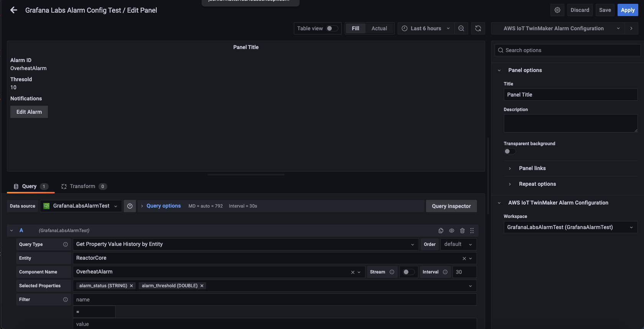Expand the Panel links section
Image resolution: width=644 pixels, height=329 pixels.
tap(532, 168)
